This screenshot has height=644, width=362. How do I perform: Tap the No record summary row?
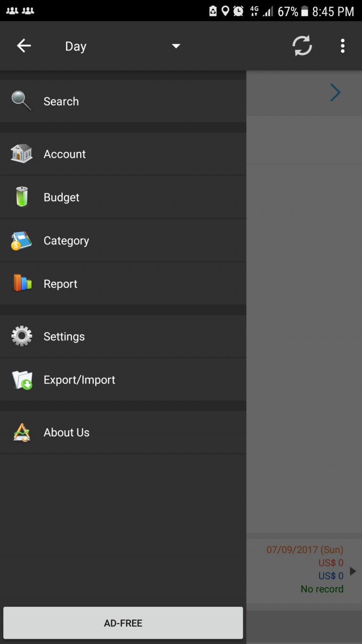[322, 588]
